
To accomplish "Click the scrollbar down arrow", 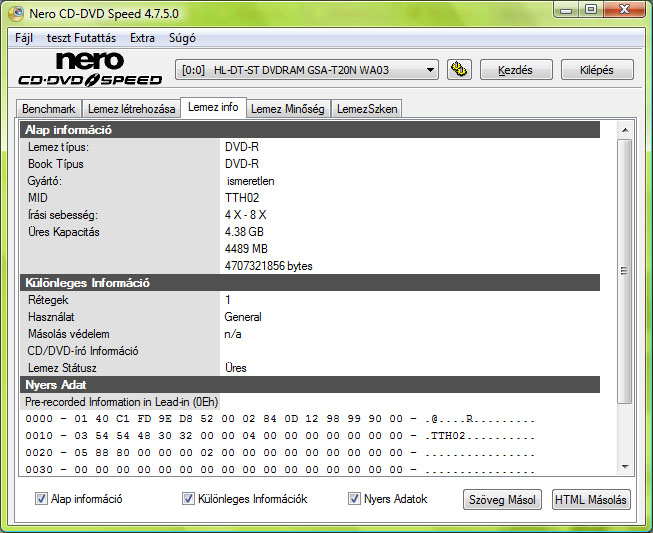I will [x=625, y=466].
